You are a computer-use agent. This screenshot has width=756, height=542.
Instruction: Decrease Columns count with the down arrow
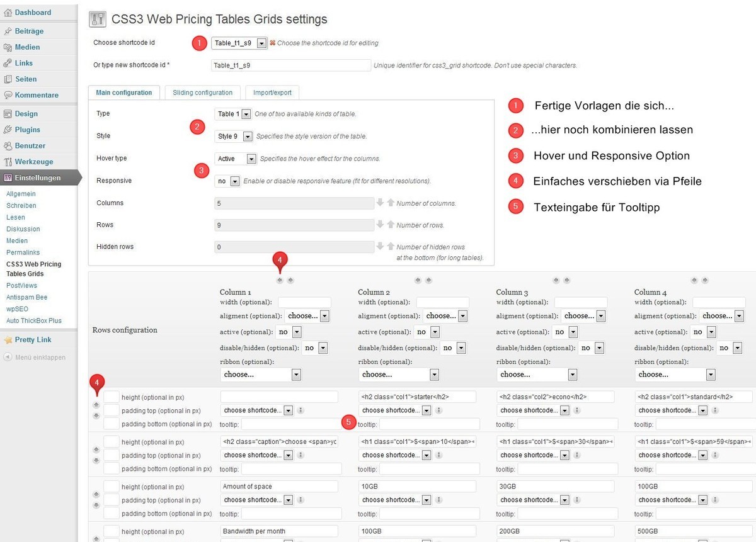click(x=380, y=203)
